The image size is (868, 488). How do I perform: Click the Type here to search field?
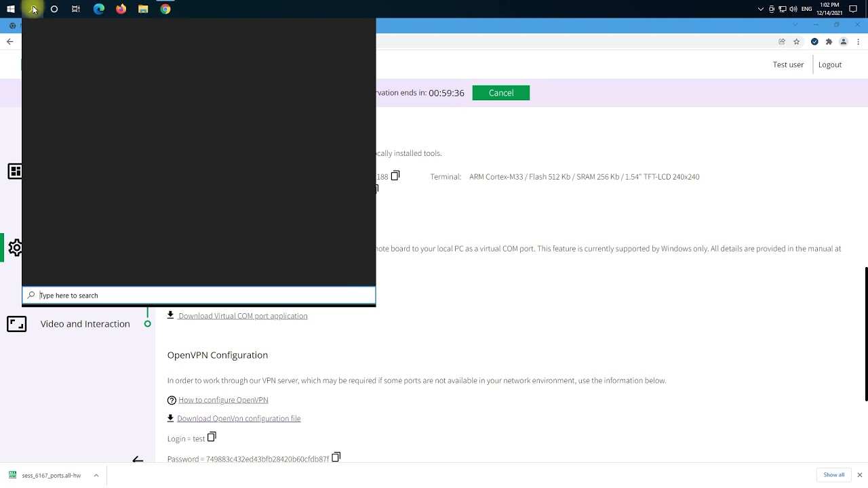click(203, 296)
